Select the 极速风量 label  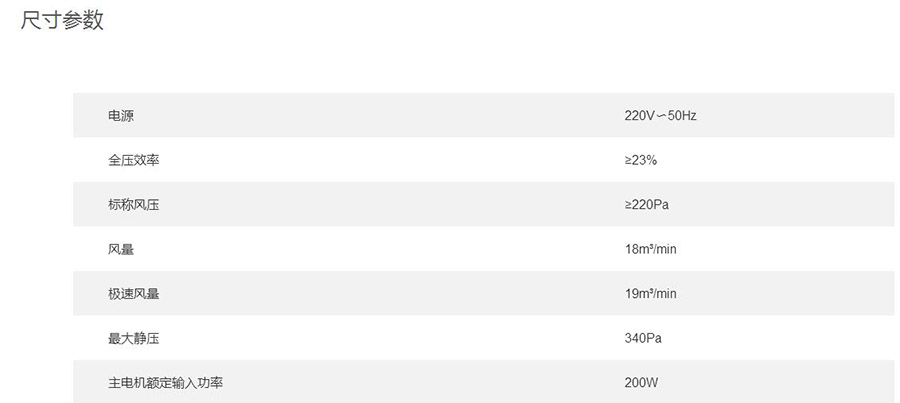[133, 293]
